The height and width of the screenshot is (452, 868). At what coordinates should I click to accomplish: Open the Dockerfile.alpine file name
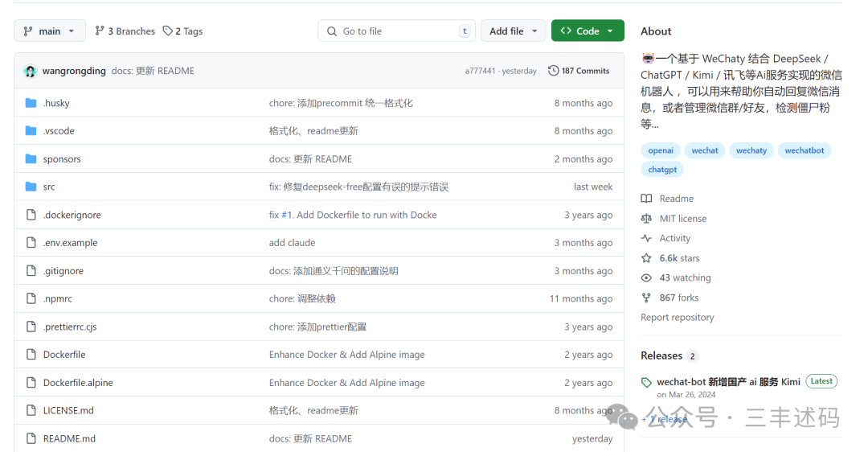pyautogui.click(x=78, y=383)
